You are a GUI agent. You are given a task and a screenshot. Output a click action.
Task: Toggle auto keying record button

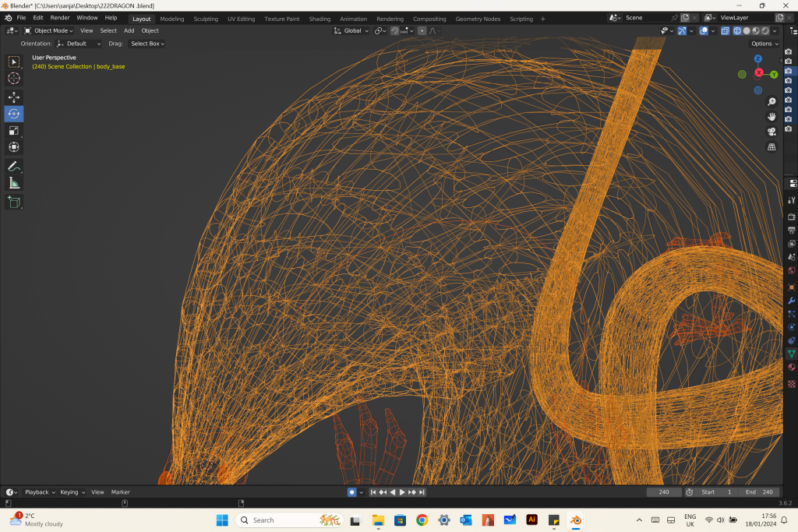click(x=351, y=492)
